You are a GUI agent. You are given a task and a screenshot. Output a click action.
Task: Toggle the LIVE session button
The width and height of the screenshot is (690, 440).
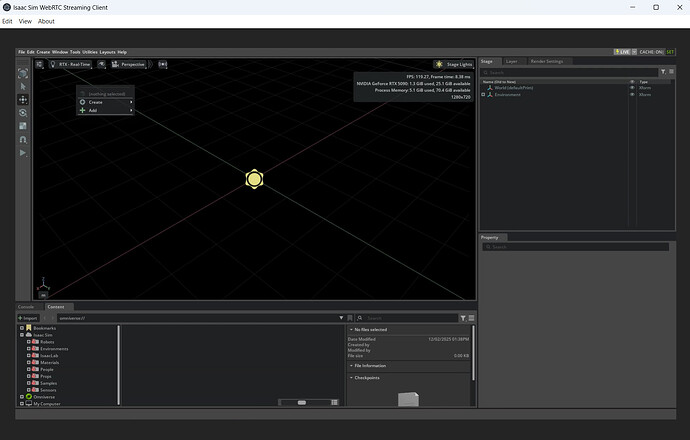click(x=622, y=52)
